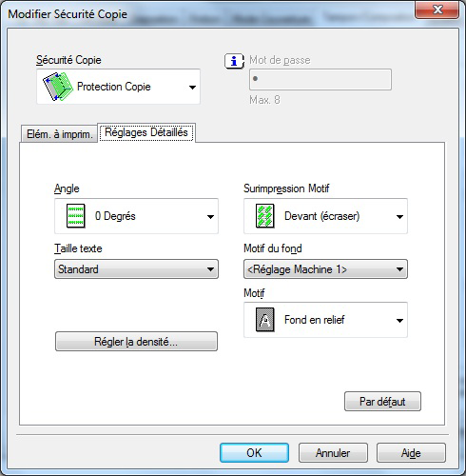466x476 pixels.
Task: Cancel the dialog with Annuler
Action: (x=333, y=453)
